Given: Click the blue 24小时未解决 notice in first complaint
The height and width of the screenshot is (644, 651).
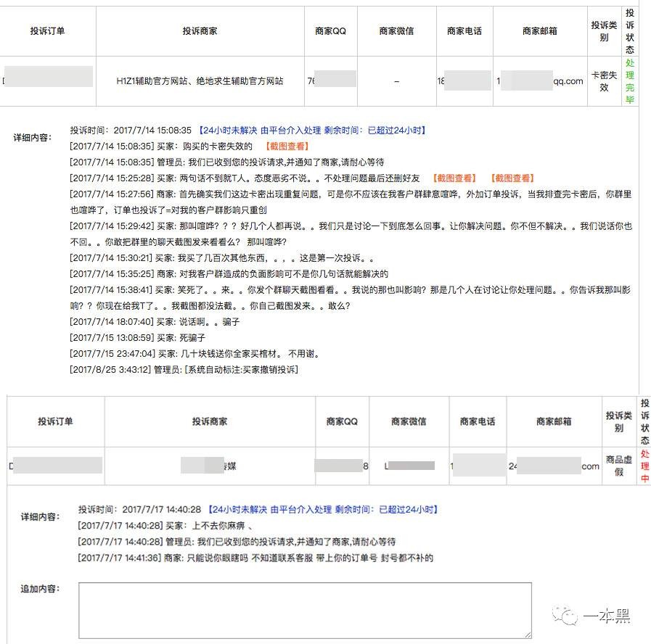Looking at the screenshot, I should [228, 131].
